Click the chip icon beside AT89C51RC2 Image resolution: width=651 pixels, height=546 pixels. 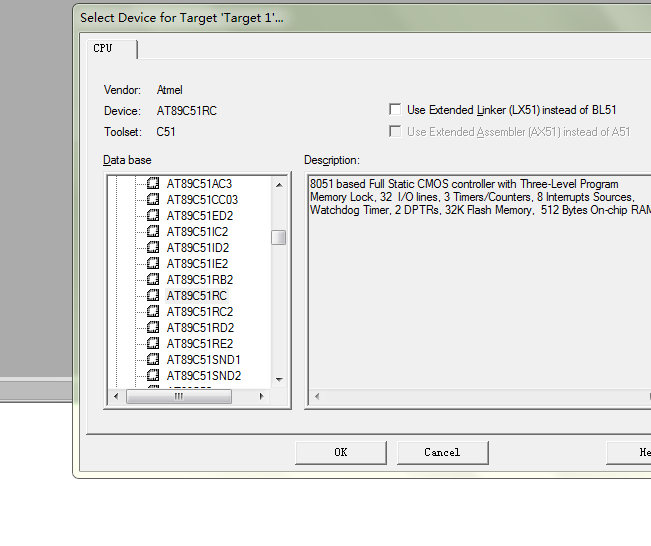(x=153, y=311)
